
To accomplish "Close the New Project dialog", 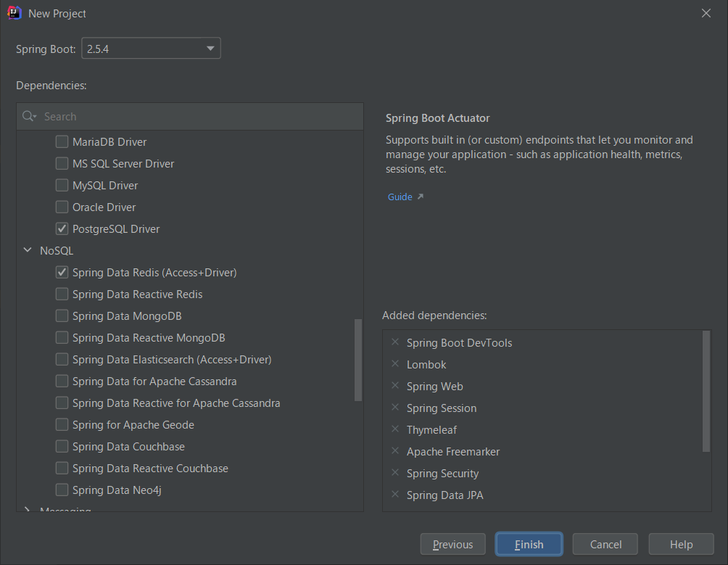I will pyautogui.click(x=706, y=14).
